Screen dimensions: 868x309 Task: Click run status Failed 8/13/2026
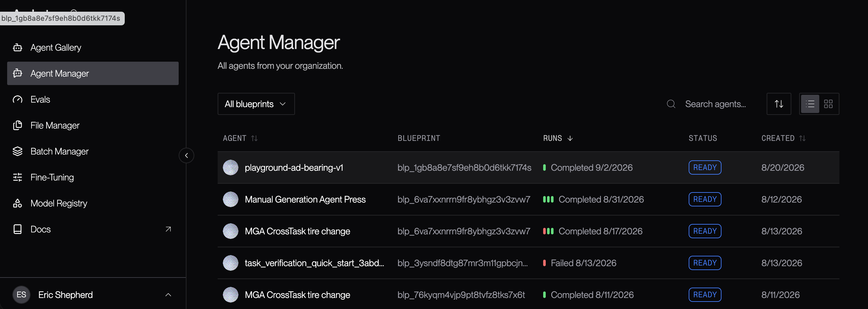tap(583, 263)
